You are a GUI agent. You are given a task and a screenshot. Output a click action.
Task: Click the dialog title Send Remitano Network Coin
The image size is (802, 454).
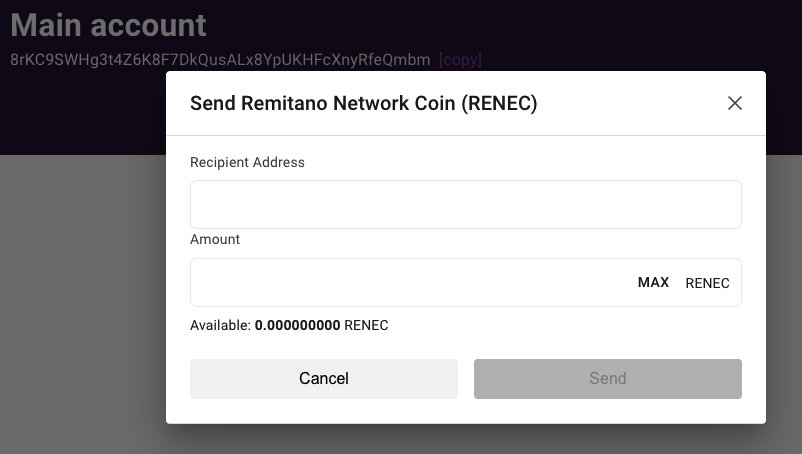[322, 103]
